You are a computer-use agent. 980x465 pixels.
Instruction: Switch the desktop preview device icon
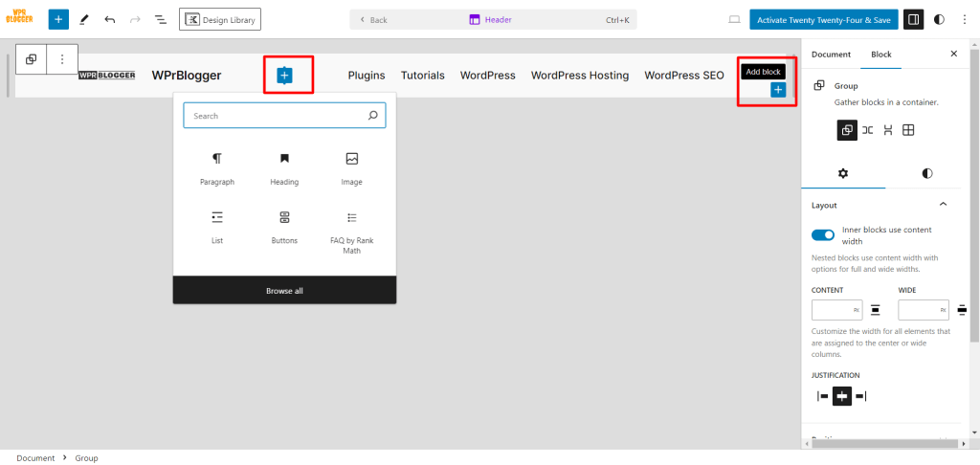(734, 19)
